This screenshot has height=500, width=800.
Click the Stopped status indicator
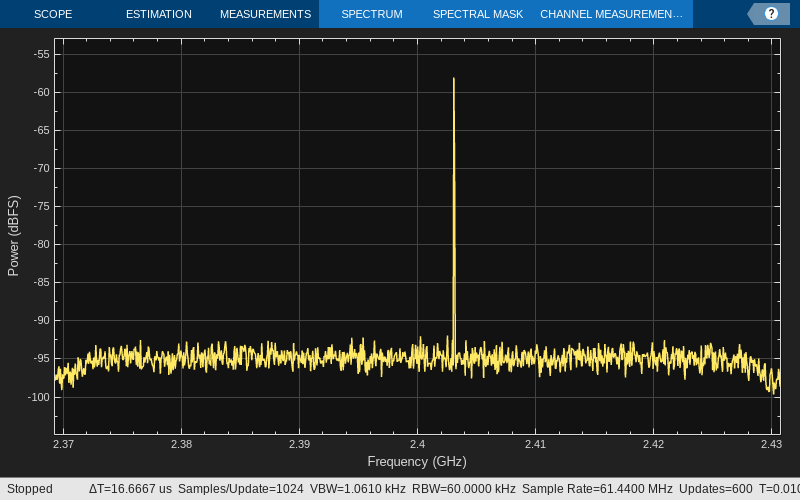click(x=30, y=488)
